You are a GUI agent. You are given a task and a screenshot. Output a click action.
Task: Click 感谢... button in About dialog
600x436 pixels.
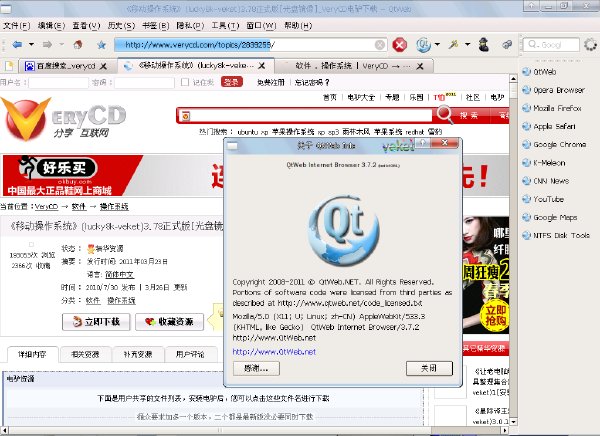pyautogui.click(x=256, y=369)
